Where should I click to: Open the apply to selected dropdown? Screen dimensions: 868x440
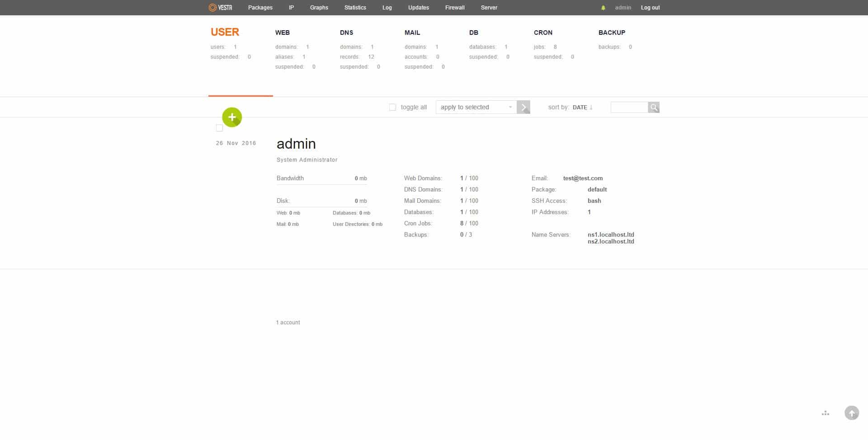(x=475, y=107)
